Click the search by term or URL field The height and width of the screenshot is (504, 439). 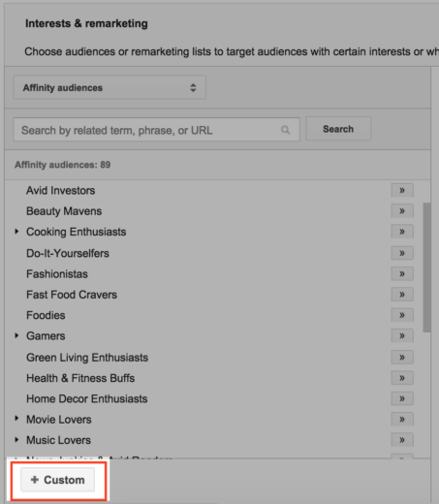coord(157,130)
